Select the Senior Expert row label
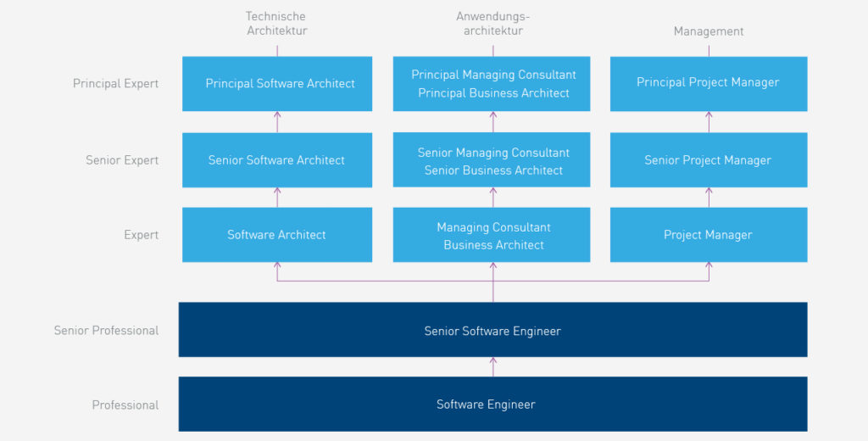This screenshot has height=441, width=868. [121, 160]
